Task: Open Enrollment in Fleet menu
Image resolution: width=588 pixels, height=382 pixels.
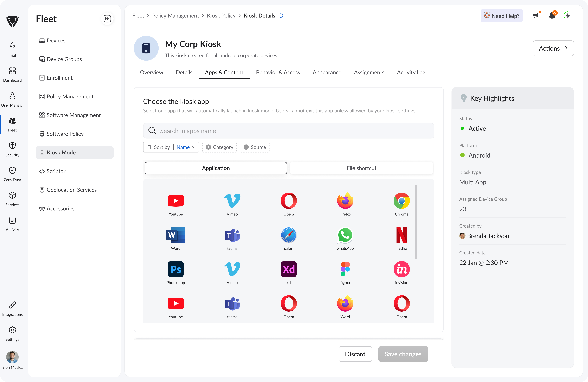Action: coord(74,78)
